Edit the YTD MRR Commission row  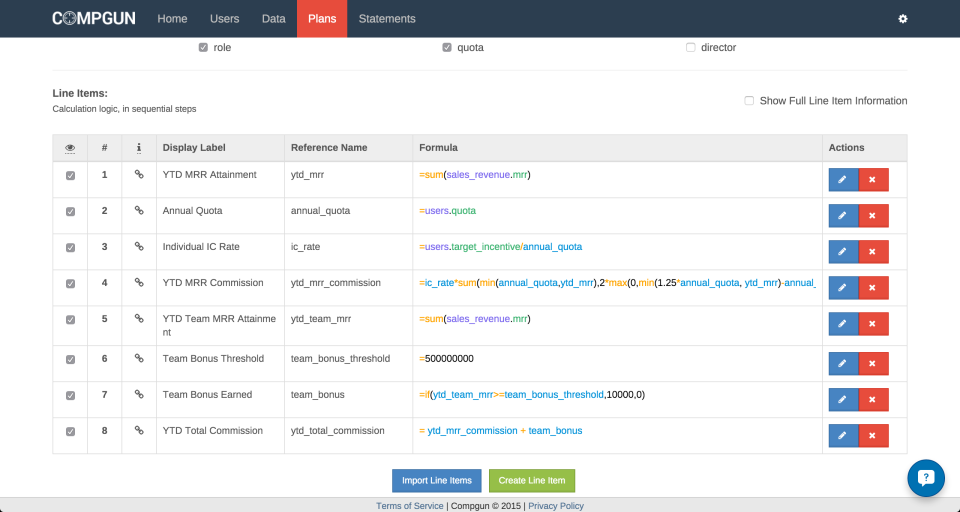843,288
